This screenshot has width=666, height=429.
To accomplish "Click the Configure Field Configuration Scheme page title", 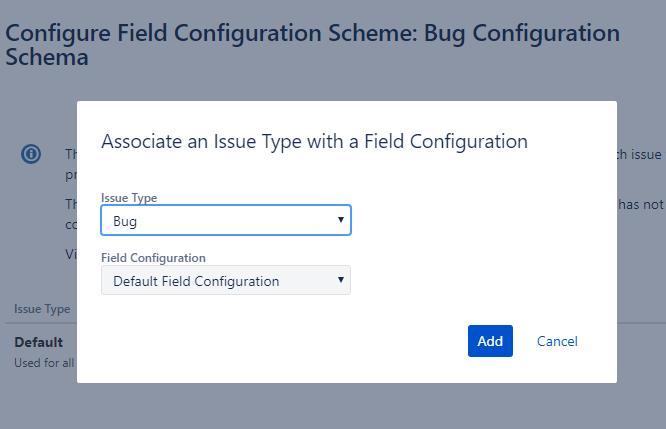I will click(x=313, y=45).
